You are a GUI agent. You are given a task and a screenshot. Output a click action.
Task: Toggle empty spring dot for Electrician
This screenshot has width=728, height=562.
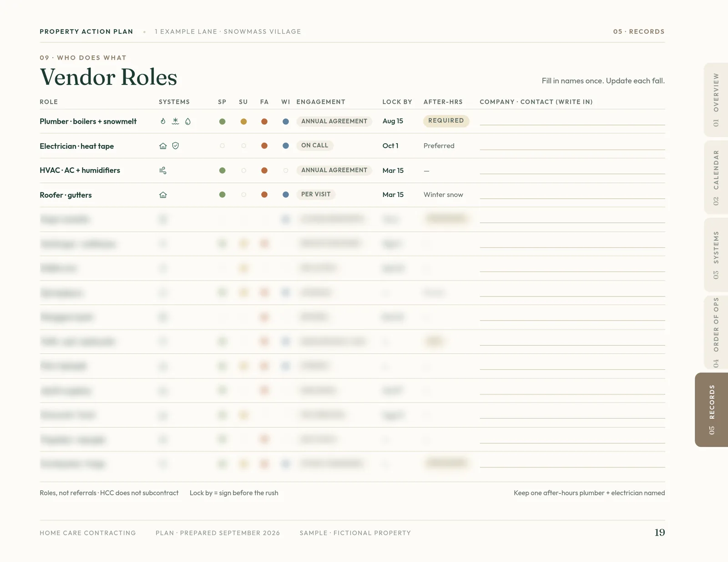coord(222,146)
